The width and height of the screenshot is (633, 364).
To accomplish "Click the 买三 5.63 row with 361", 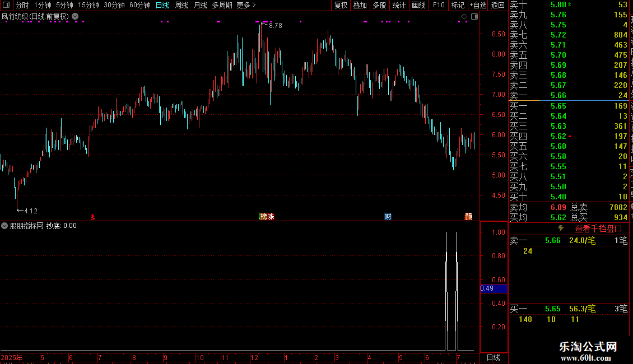I will pos(569,126).
